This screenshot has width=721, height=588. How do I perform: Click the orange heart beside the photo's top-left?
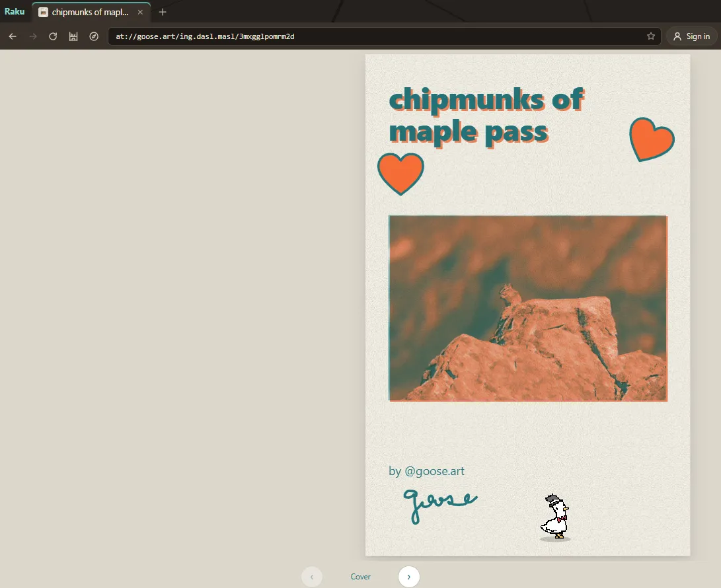tap(400, 174)
